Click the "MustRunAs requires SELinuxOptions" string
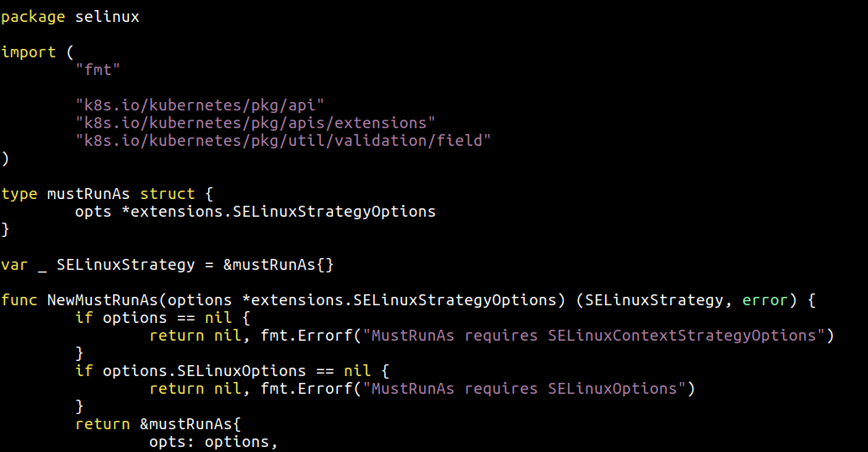 524,389
